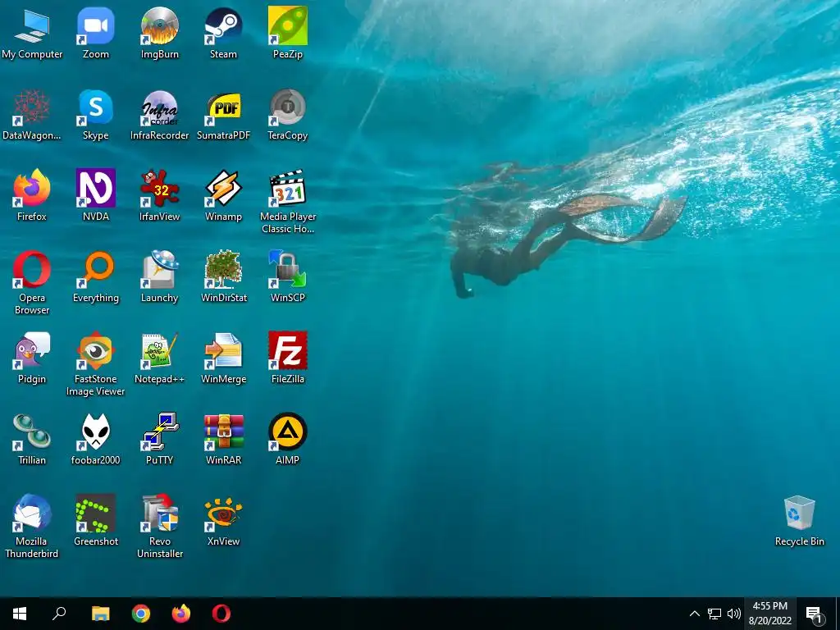
Task: Open File Explorer from the taskbar
Action: coord(100,614)
